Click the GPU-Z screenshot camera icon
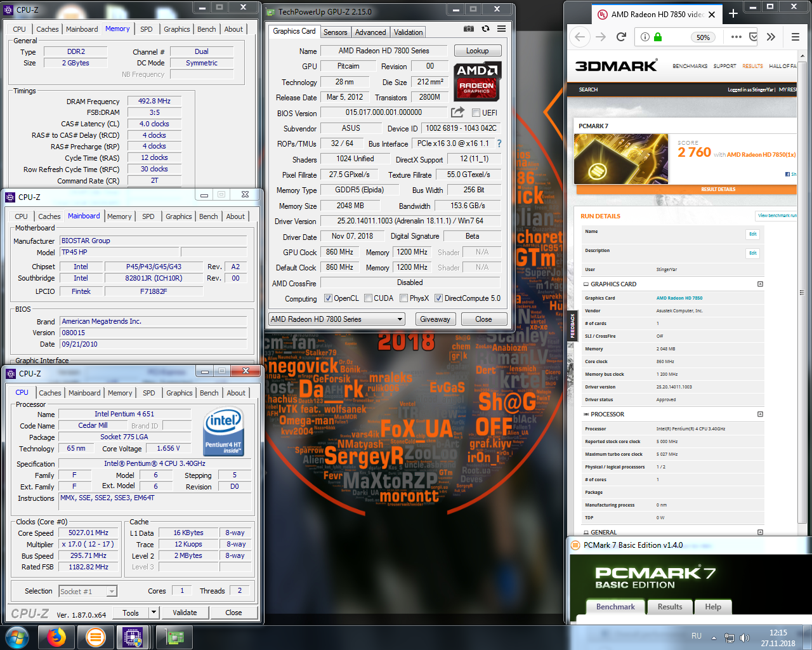Image resolution: width=812 pixels, height=650 pixels. 469,29
